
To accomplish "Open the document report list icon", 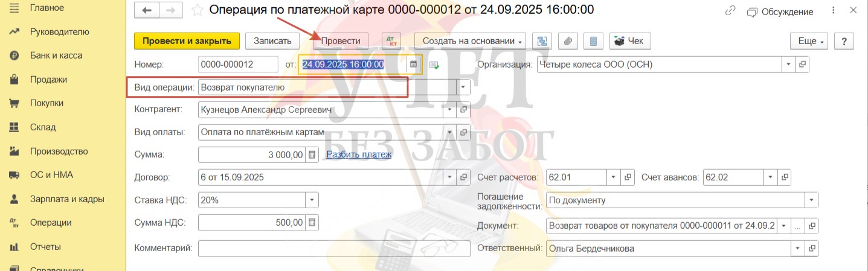I will tap(593, 41).
